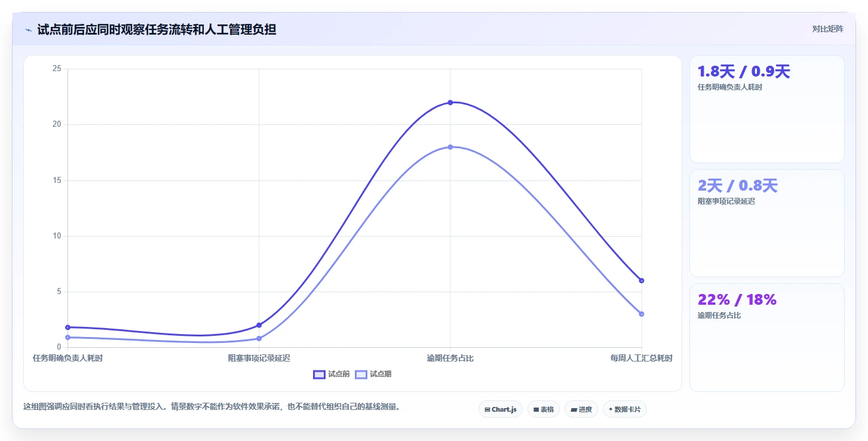Click the 22% / 18% card value
Screen dimensions: 868x441
pos(737,300)
